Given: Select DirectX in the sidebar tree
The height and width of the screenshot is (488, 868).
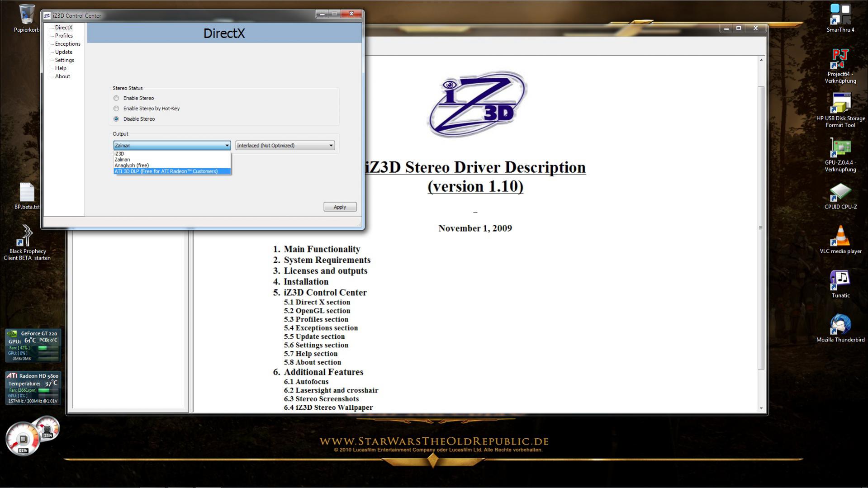Looking at the screenshot, I should 64,28.
